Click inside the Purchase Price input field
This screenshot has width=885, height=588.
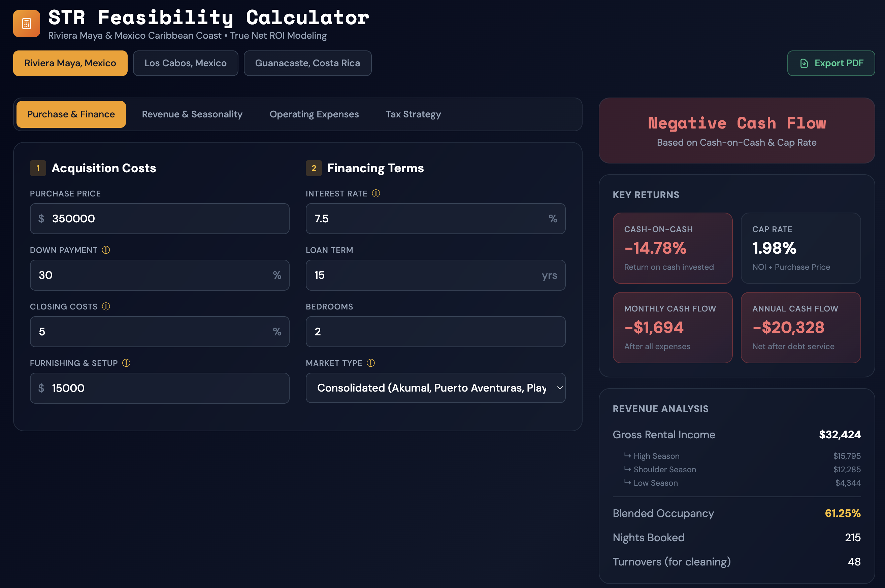click(160, 219)
